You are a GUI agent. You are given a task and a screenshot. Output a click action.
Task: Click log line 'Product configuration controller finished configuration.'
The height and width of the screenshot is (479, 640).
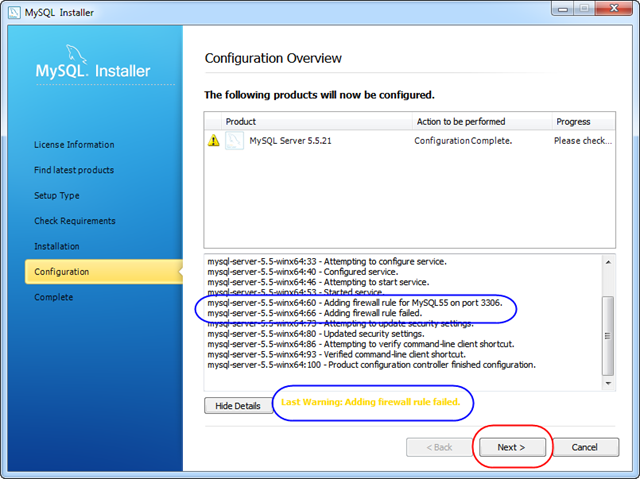(371, 365)
